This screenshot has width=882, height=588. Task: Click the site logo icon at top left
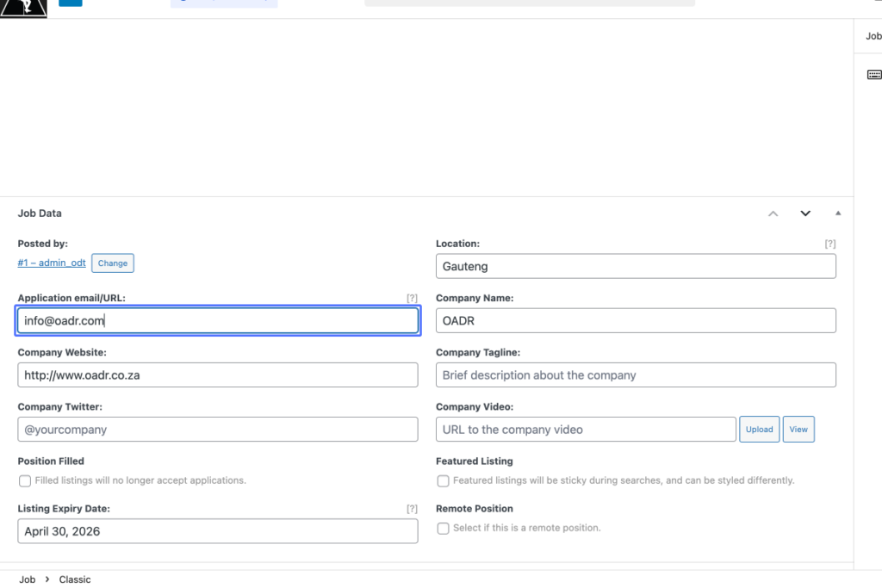(23, 9)
